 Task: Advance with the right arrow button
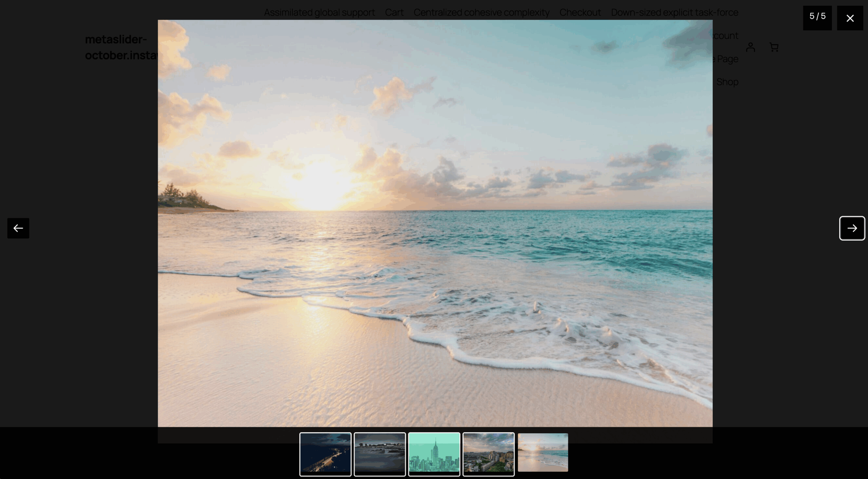[x=852, y=228]
